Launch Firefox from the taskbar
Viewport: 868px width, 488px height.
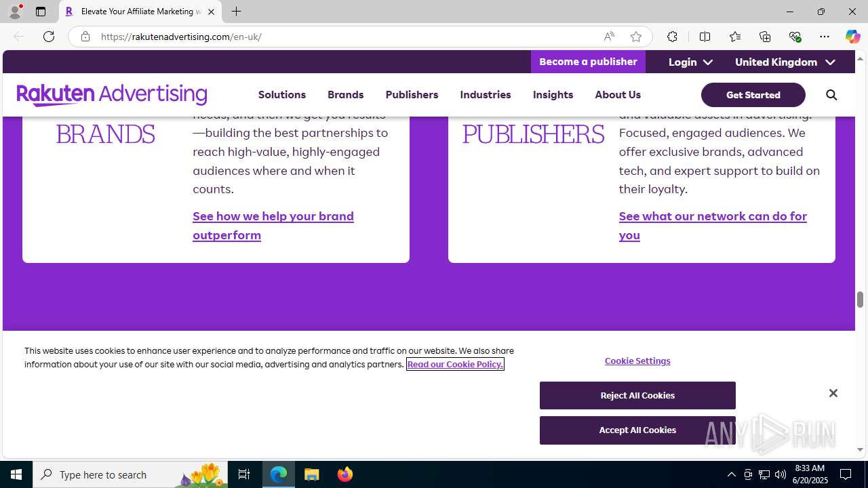[345, 474]
